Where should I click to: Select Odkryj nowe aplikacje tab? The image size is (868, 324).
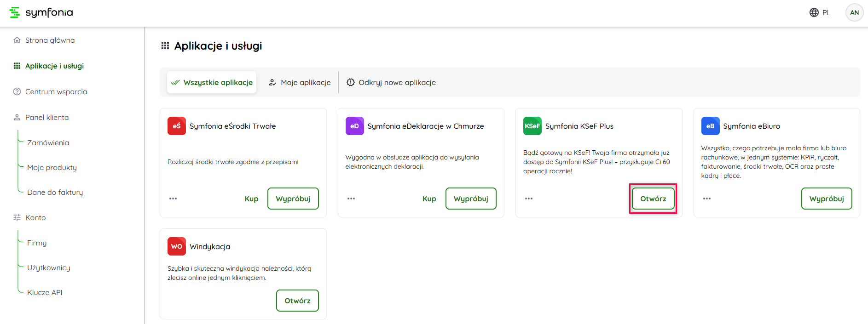pos(391,83)
